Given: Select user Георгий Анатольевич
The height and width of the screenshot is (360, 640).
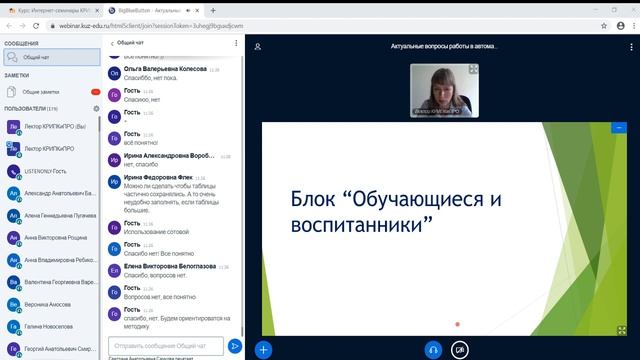Looking at the screenshot, I should point(50,349).
